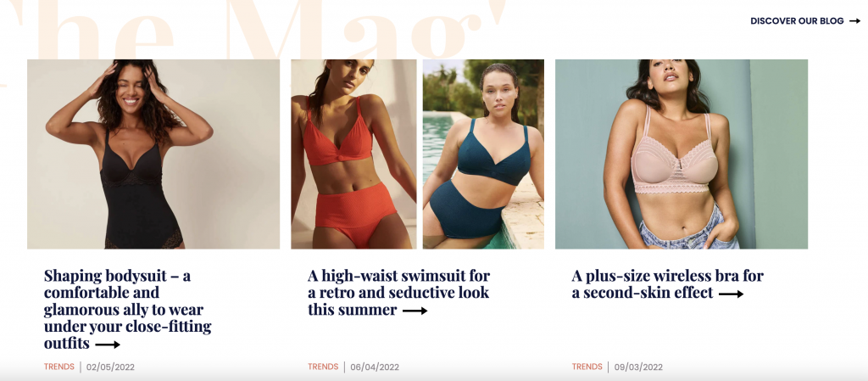Open the Discover Our Blog link
868x381 pixels.
point(805,21)
